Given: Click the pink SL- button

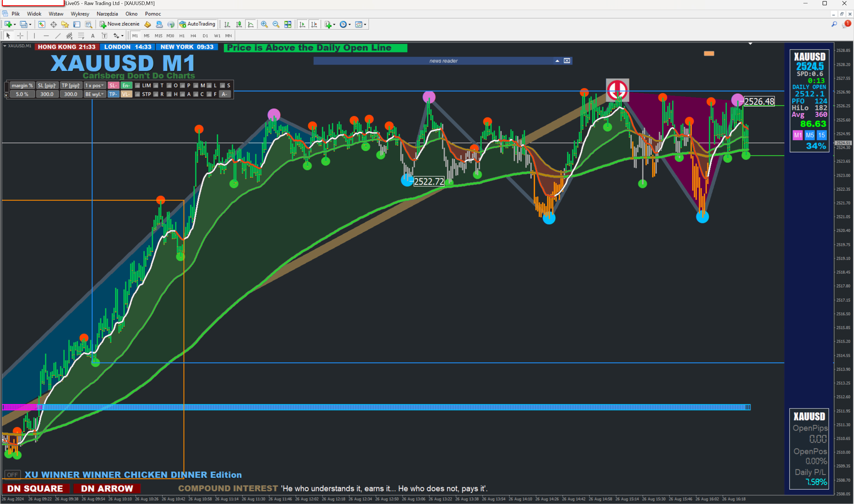Looking at the screenshot, I should pyautogui.click(x=113, y=85).
